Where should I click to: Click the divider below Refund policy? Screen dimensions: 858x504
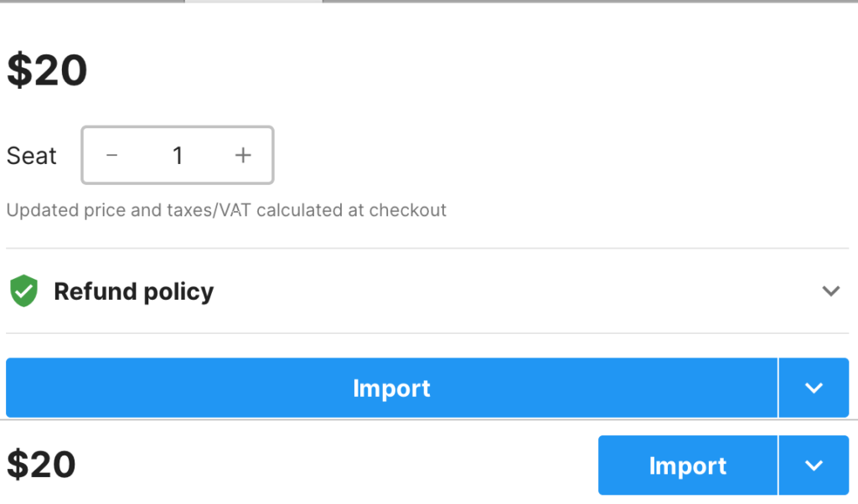[x=427, y=333]
